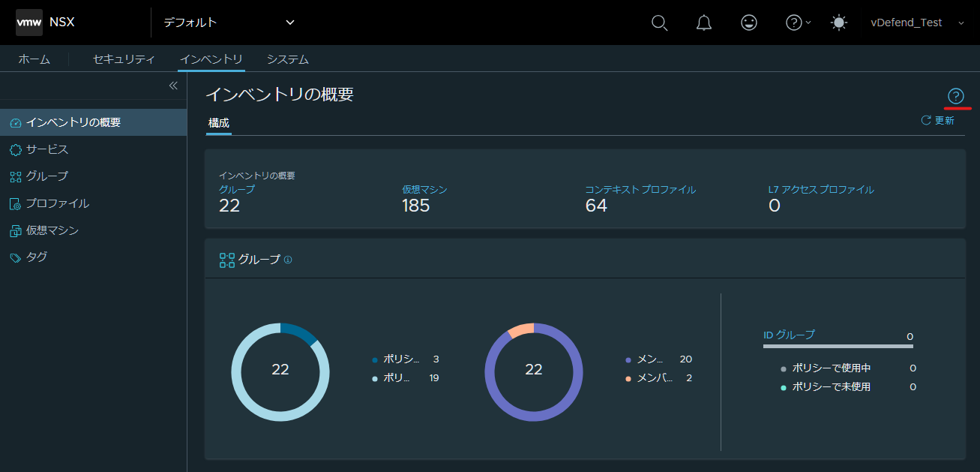980x472 pixels.
Task: Click the グループ card info icon
Action: tap(288, 260)
